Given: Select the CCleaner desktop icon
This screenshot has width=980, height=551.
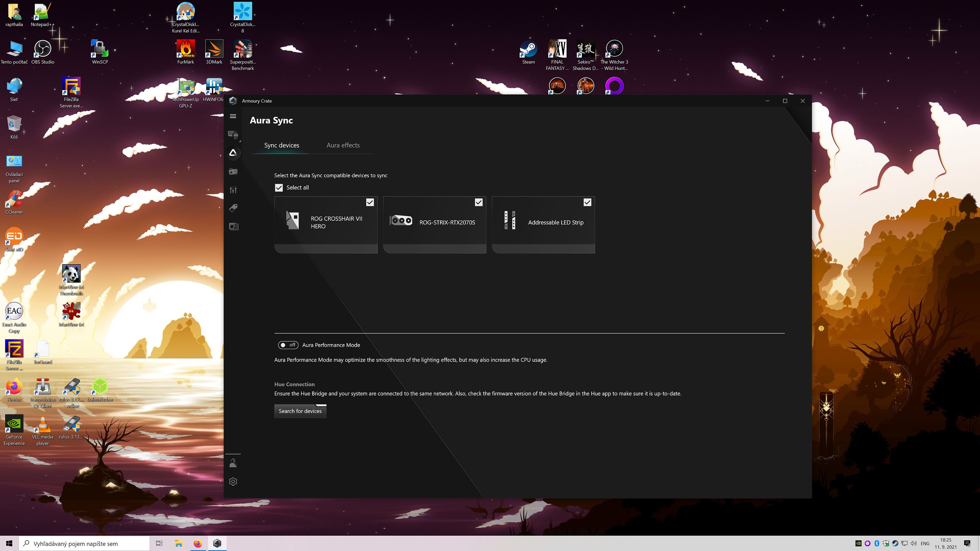Looking at the screenshot, I should click(x=14, y=202).
